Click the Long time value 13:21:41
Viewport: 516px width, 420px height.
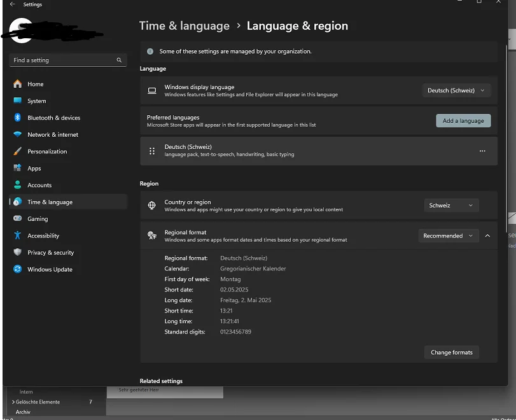coord(230,321)
